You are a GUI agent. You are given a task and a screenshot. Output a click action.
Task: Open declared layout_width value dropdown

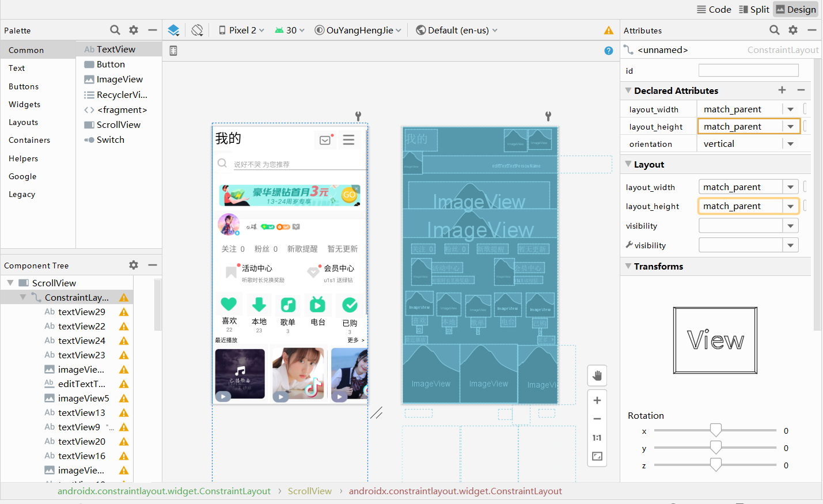791,109
